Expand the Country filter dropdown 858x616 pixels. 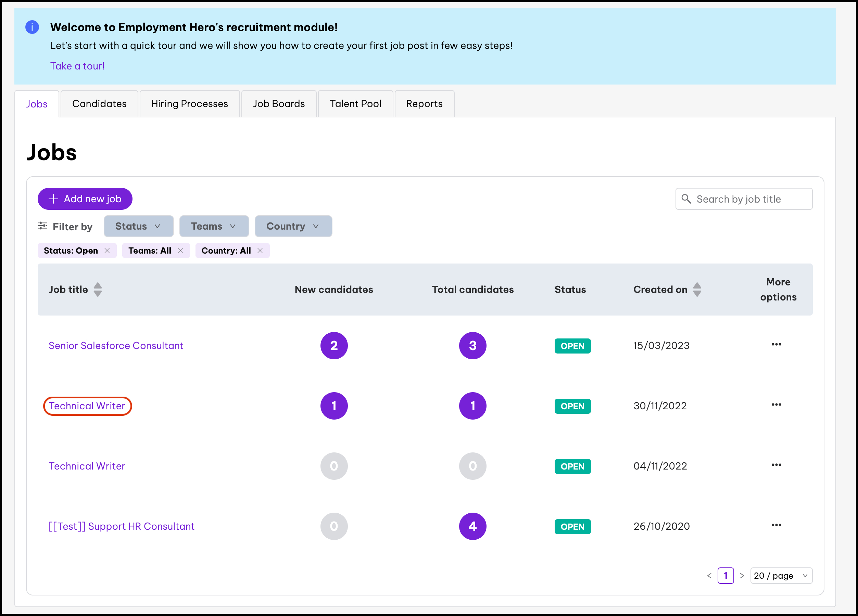[293, 227]
